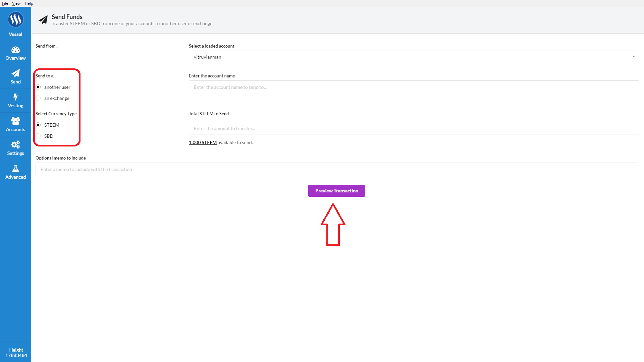Screen dimensions: 644x362
Task: Click the block Height 17883484 indicator
Action: 16,353
